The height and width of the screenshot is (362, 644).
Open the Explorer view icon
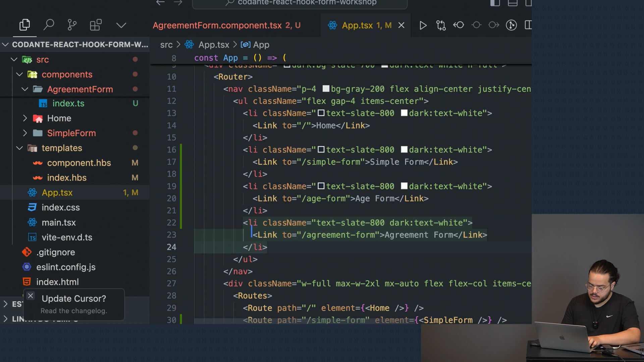pos(24,25)
